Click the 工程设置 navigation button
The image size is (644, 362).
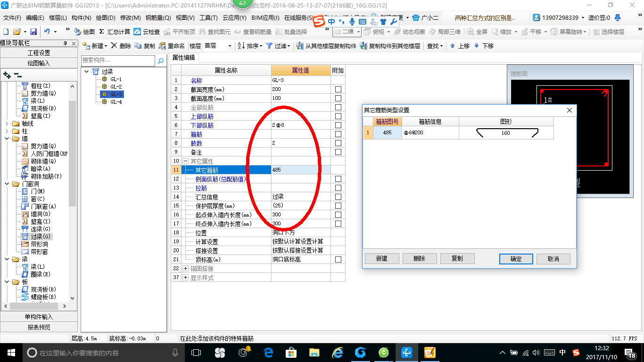click(39, 53)
